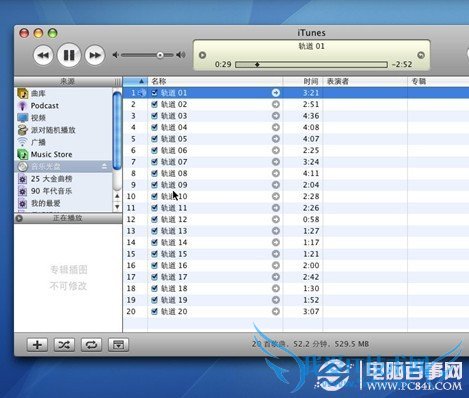Screen dimensions: 469x398
Task: Select 派对随机播放 party shuffle
Action: (64, 130)
